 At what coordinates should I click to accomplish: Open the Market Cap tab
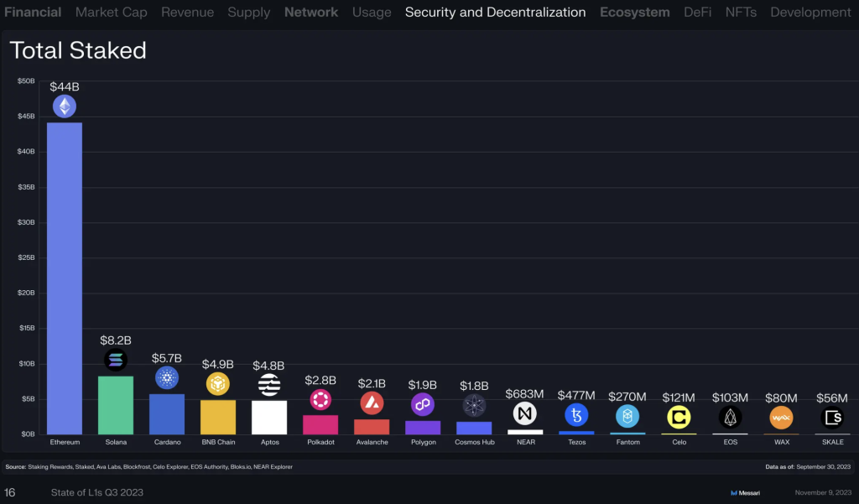pyautogui.click(x=112, y=12)
